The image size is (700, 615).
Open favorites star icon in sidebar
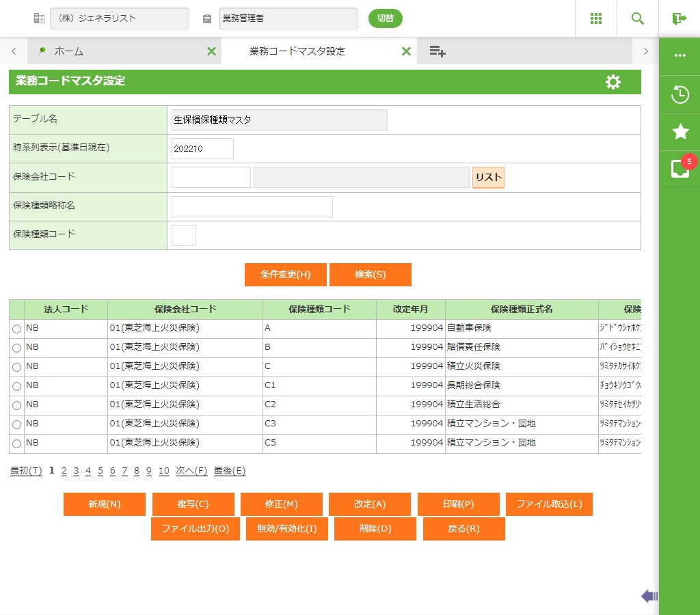(x=679, y=132)
